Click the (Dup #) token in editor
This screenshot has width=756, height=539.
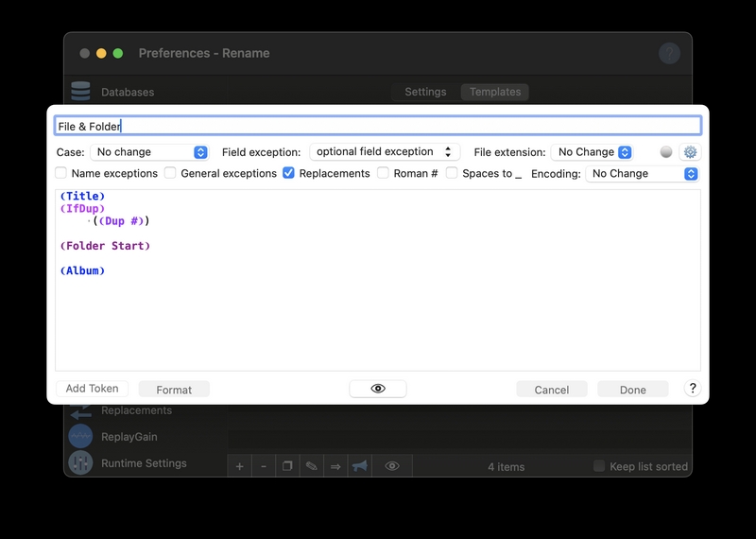point(122,221)
